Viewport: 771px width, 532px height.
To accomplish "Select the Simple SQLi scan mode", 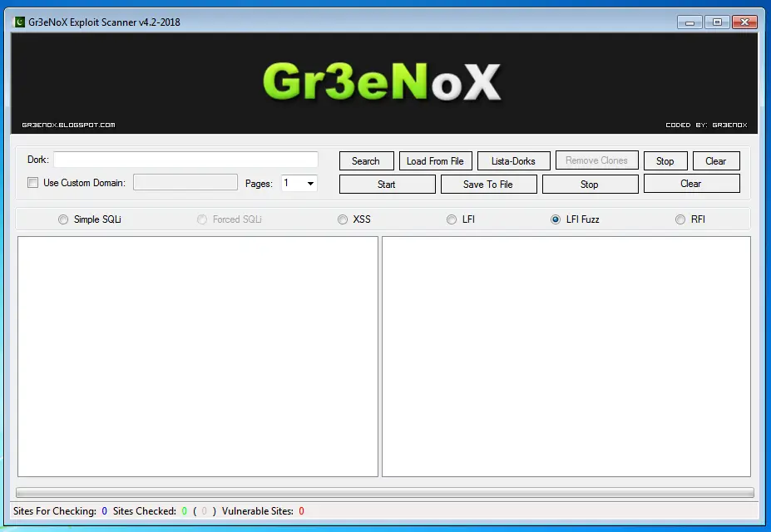I will tap(63, 219).
